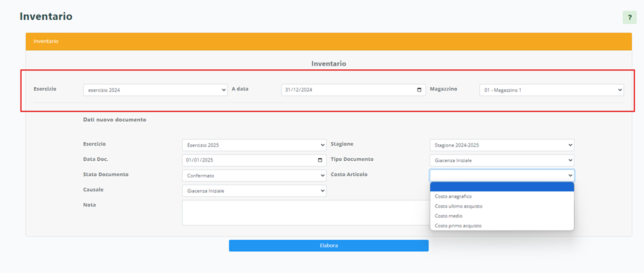Expand the Stato Documento dropdown
This screenshot has width=644, height=273.
[x=254, y=175]
